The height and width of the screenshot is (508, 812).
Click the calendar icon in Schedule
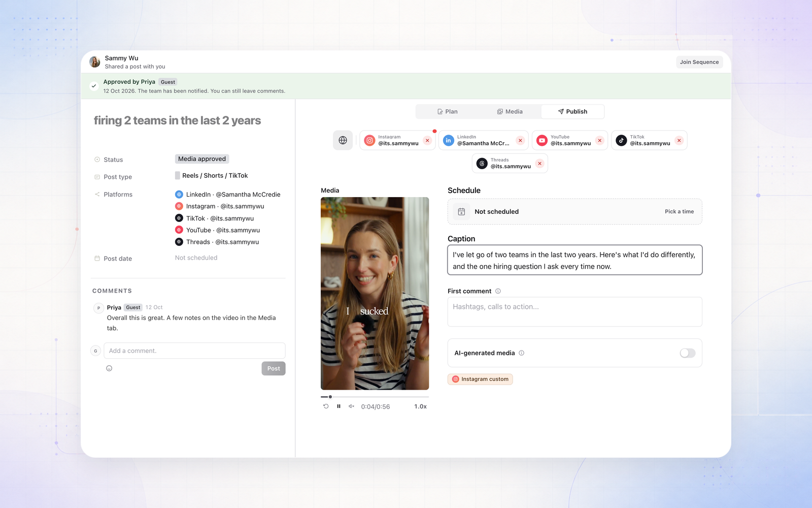tap(461, 212)
